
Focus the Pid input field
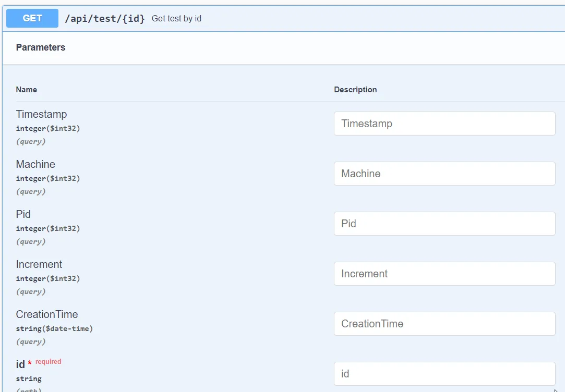(444, 224)
